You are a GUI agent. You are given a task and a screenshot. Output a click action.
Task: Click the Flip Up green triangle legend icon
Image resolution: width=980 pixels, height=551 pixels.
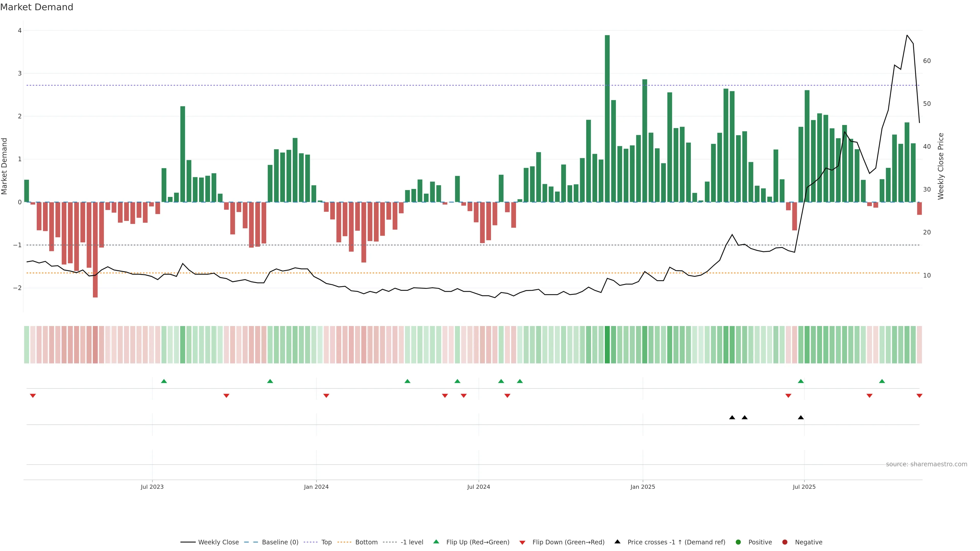coord(436,542)
